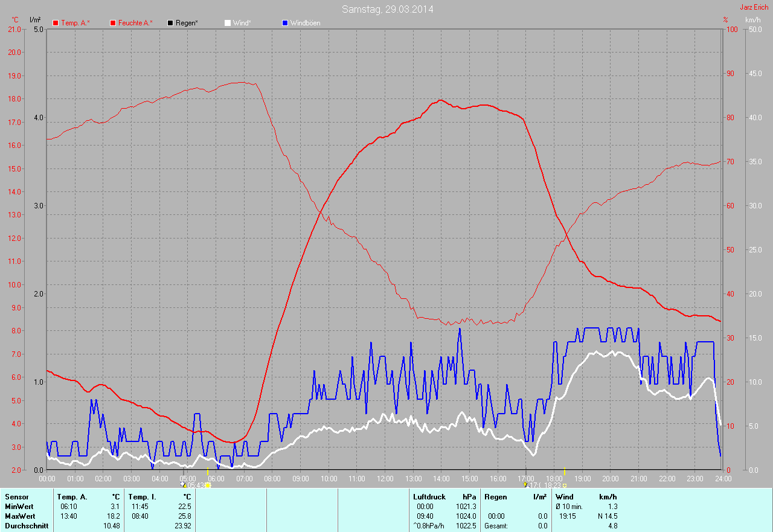Select the Feuchte A.* legend label

coord(135,23)
